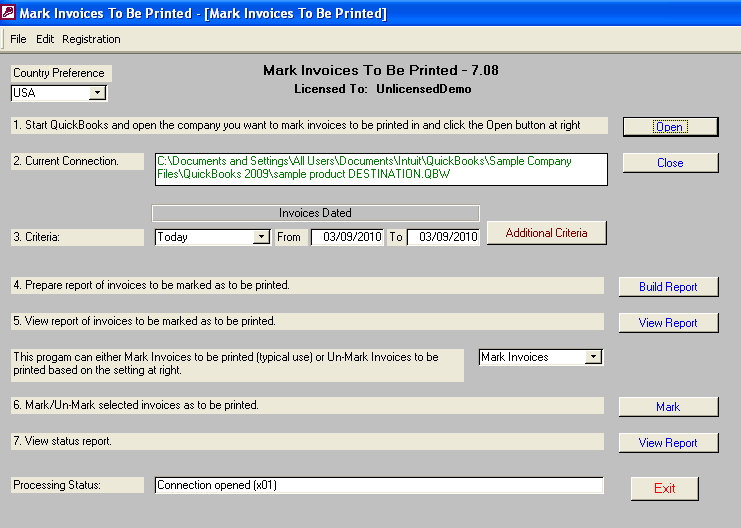741x528 pixels.
Task: Click the Close connection button
Action: tap(670, 163)
